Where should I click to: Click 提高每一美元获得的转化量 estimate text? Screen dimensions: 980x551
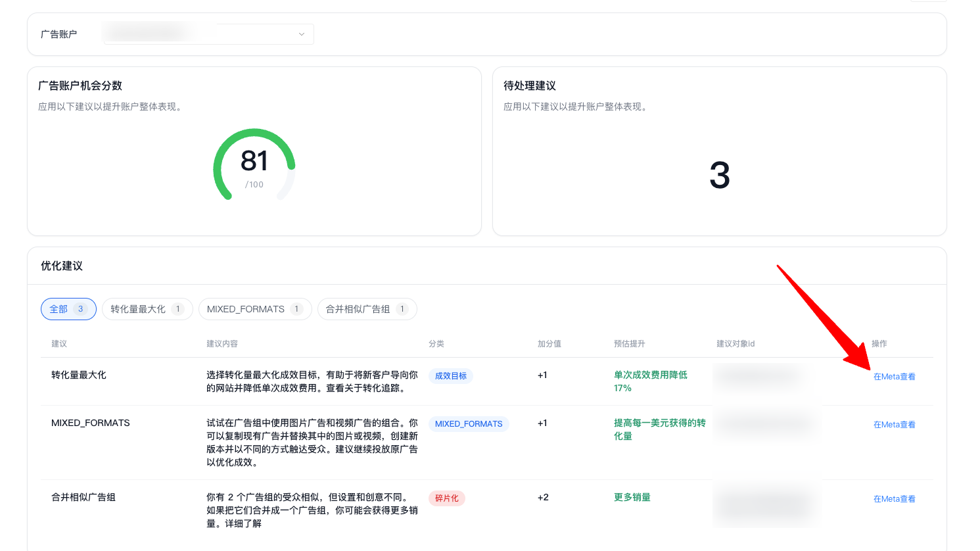tap(660, 429)
